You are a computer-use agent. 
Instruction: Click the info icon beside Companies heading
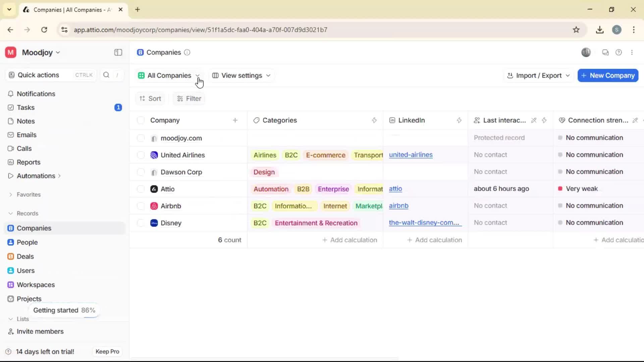(187, 53)
